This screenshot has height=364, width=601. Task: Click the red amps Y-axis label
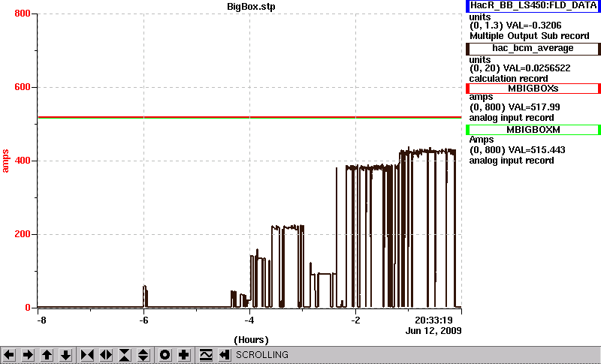pyautogui.click(x=5, y=161)
